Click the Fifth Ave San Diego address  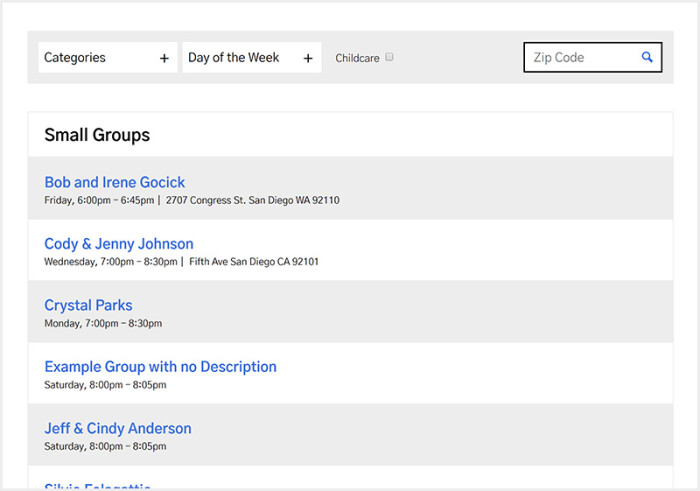coord(254,262)
